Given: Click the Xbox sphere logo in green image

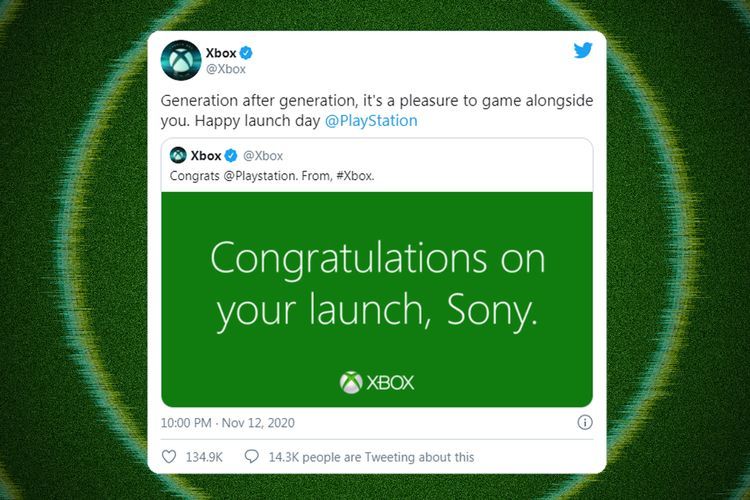Looking at the screenshot, I should (351, 382).
